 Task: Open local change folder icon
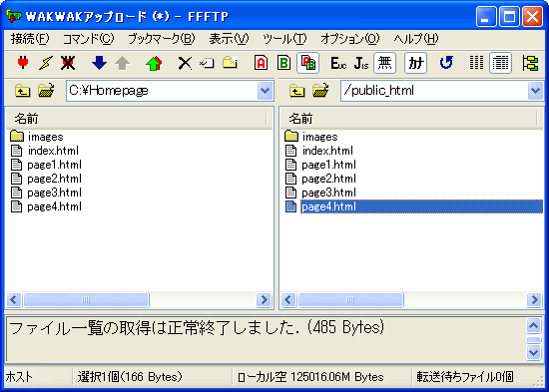46,91
